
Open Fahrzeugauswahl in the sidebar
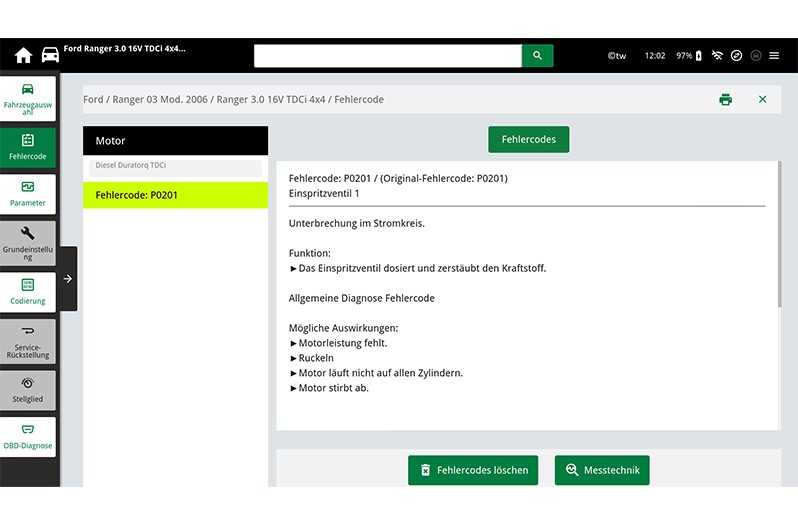click(28, 98)
